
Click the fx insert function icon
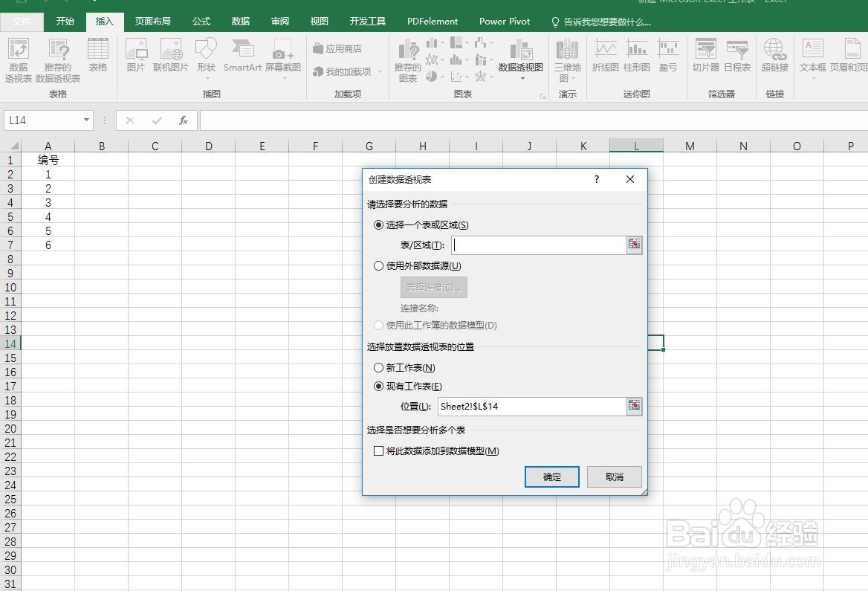coord(184,120)
